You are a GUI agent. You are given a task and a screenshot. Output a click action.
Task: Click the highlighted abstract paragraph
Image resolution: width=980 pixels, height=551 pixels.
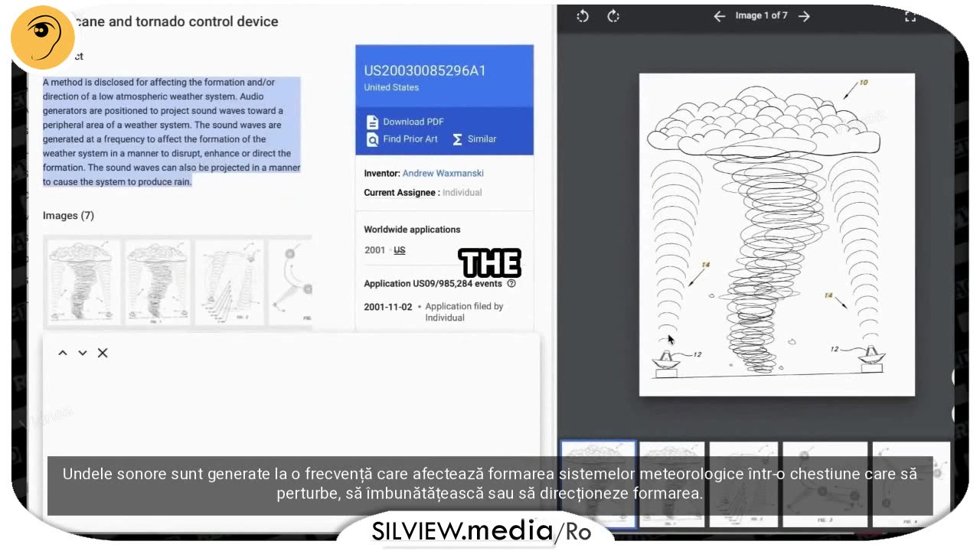(171, 132)
